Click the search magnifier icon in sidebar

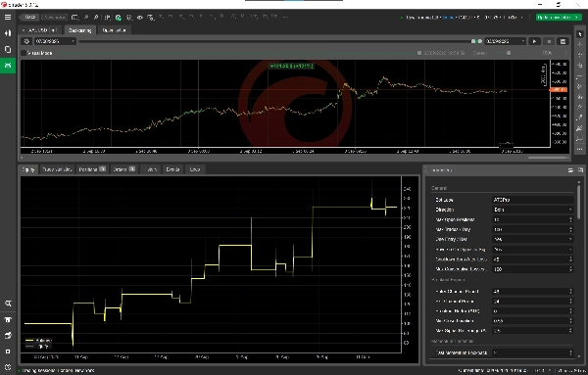tap(8, 304)
